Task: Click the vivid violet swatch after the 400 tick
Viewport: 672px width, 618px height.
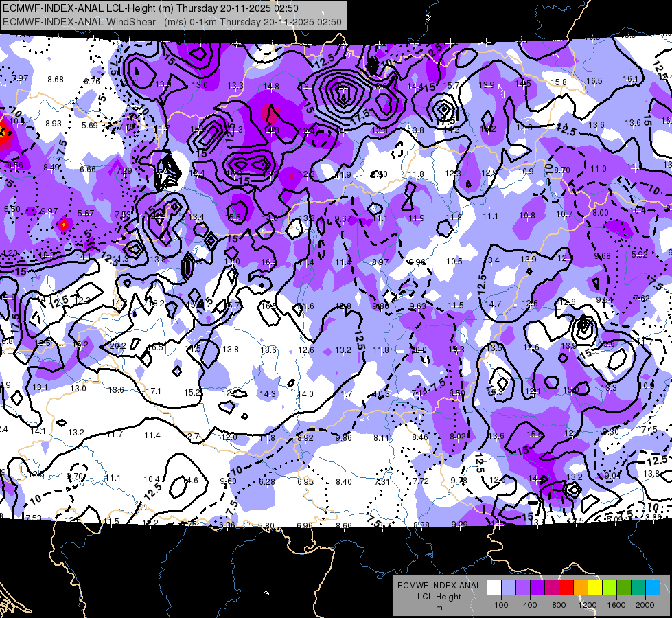Action: (537, 588)
